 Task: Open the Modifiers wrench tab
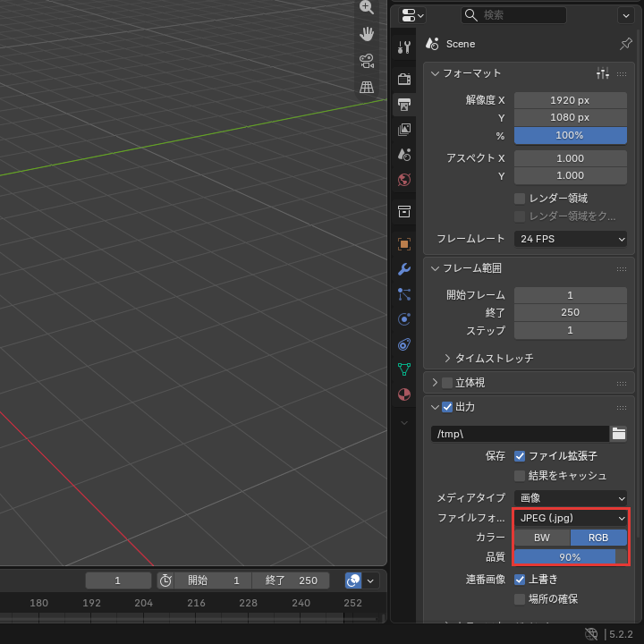pos(404,269)
